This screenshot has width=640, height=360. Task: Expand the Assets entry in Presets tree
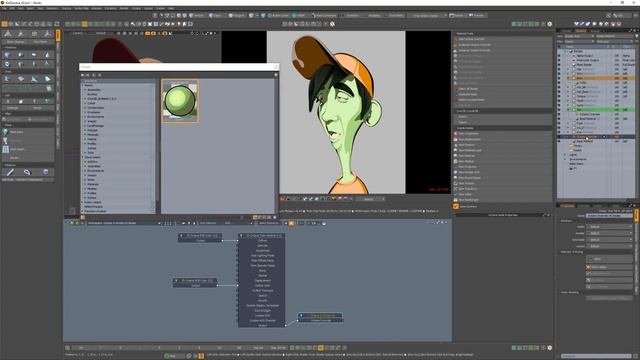coord(83,85)
